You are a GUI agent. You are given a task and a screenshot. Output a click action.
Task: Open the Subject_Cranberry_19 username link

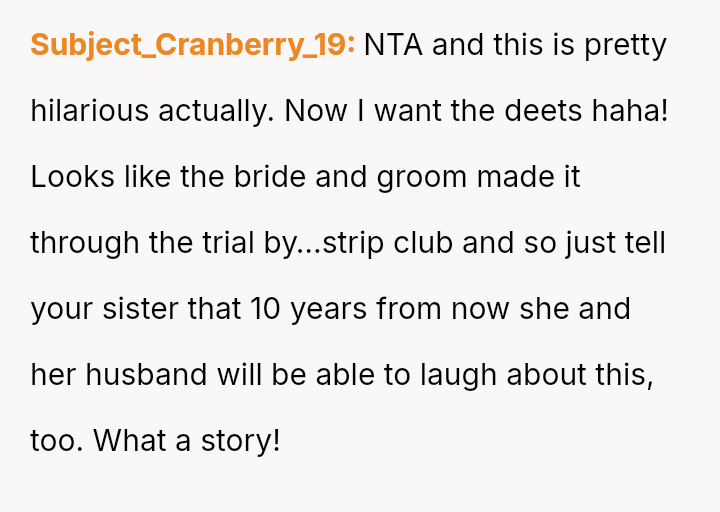(193, 46)
